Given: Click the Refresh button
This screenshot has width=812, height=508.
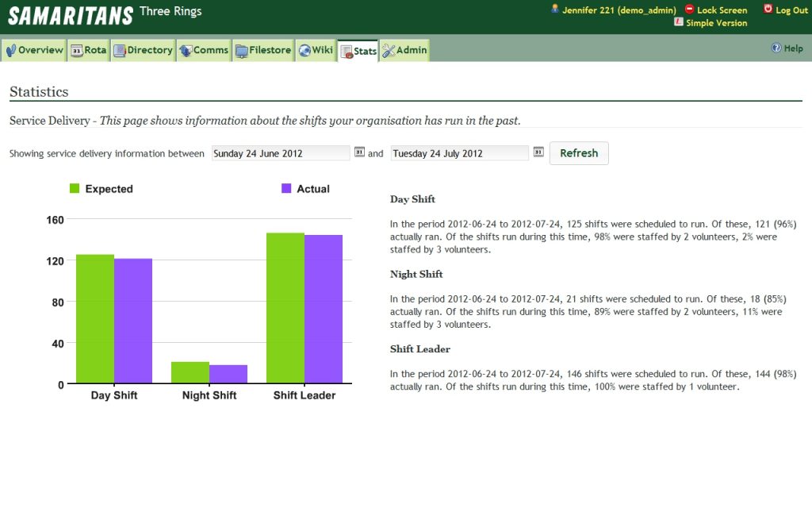Looking at the screenshot, I should point(579,153).
